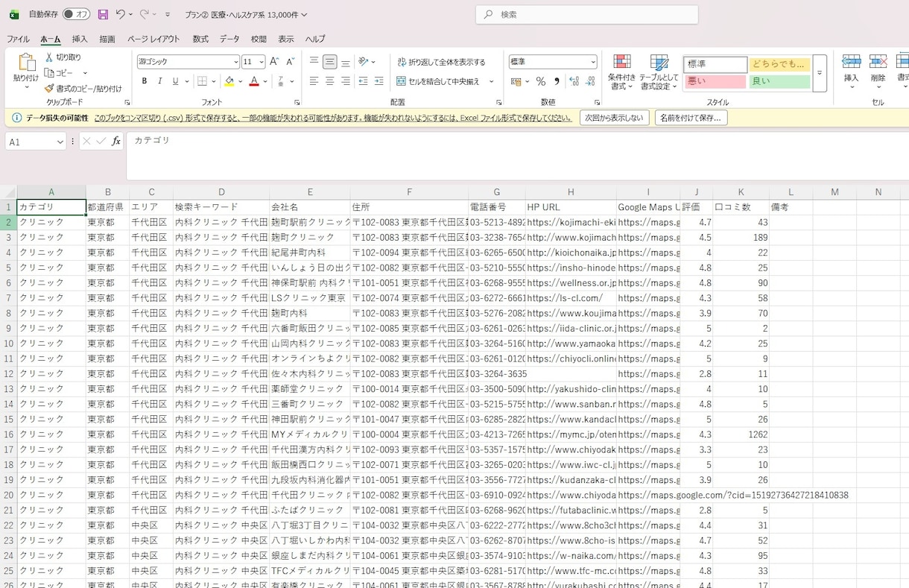Open the Merge & Center dropdown arrow
The width and height of the screenshot is (909, 588).
coord(491,81)
